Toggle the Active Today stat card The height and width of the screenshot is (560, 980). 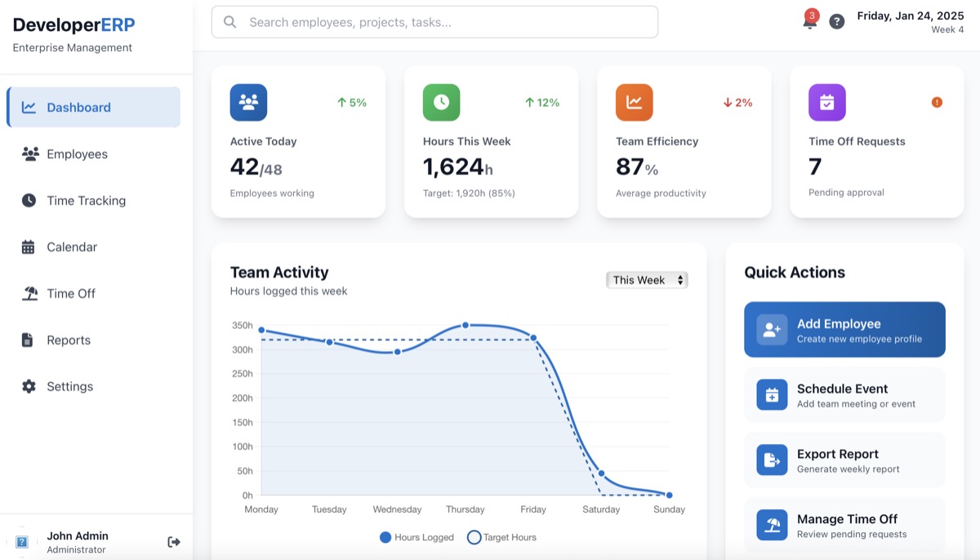click(x=298, y=141)
